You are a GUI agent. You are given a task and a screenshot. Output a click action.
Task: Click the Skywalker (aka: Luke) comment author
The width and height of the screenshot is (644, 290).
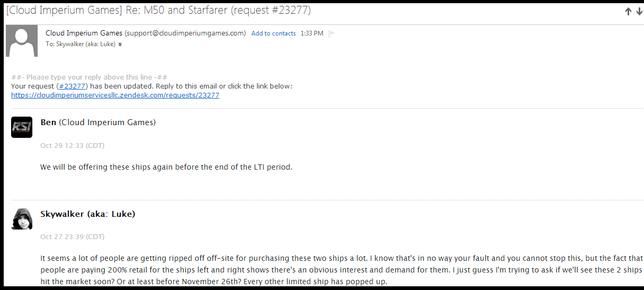click(x=87, y=214)
